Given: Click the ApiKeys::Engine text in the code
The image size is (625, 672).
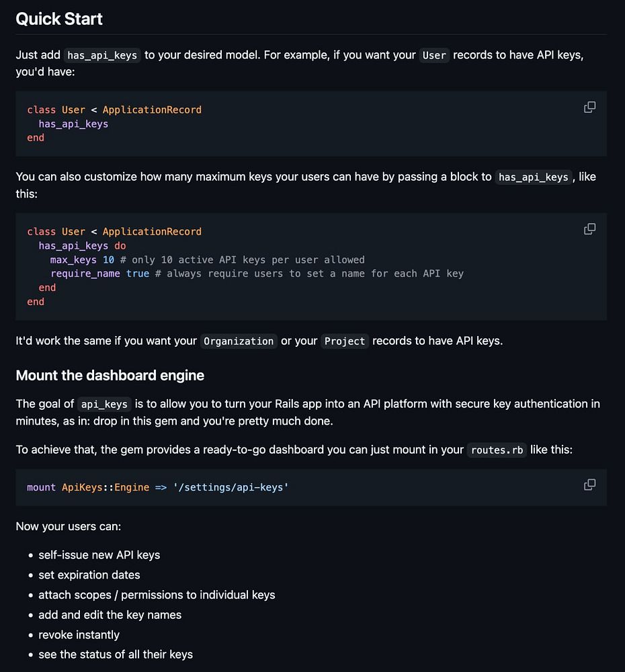Looking at the screenshot, I should pyautogui.click(x=106, y=487).
